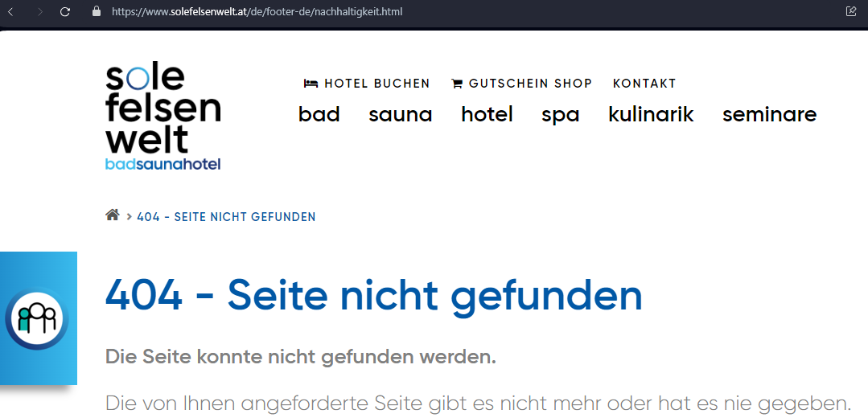Open the Hotel Buchen link
Screen dimensions: 868x418
pos(367,84)
